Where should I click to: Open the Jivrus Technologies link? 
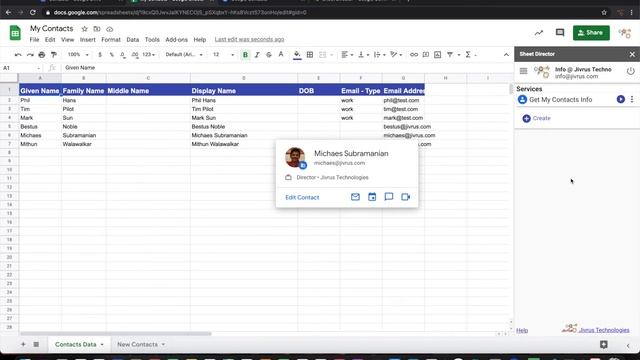click(604, 330)
